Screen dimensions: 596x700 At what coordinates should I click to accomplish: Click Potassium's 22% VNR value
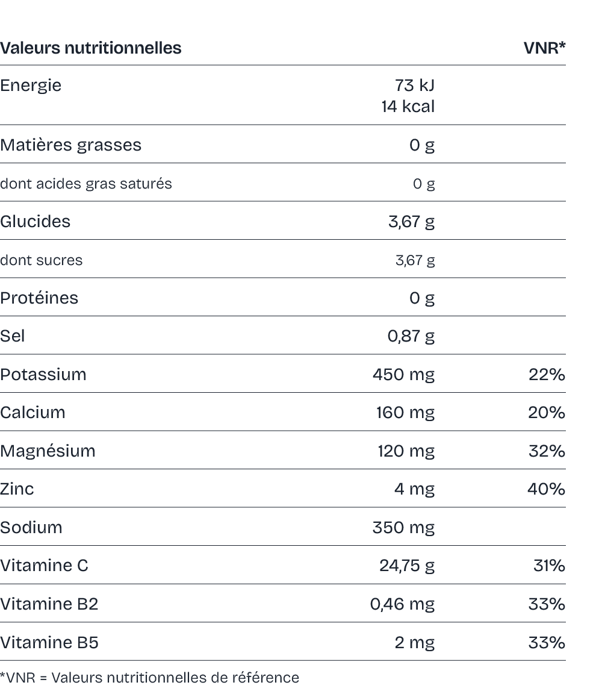click(547, 374)
